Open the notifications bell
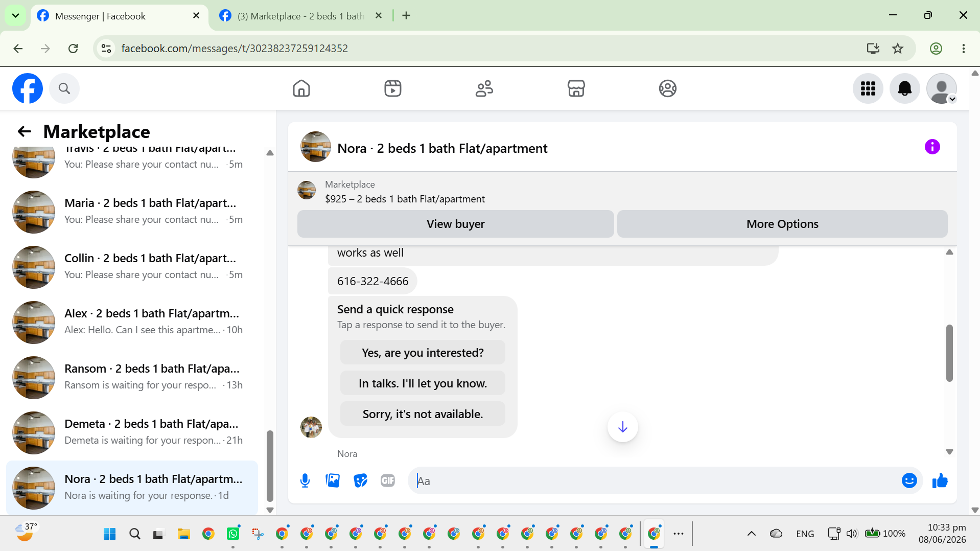This screenshot has height=551, width=980. pyautogui.click(x=905, y=88)
